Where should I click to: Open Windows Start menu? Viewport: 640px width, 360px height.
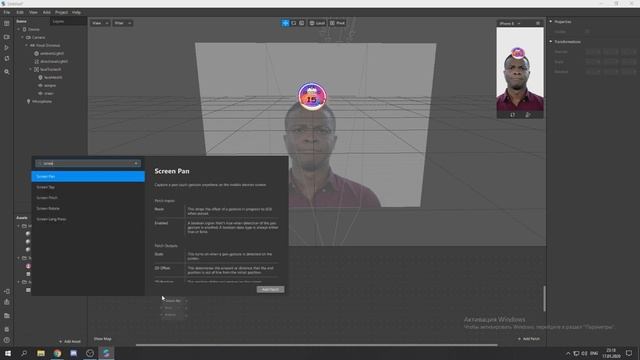coord(8,353)
